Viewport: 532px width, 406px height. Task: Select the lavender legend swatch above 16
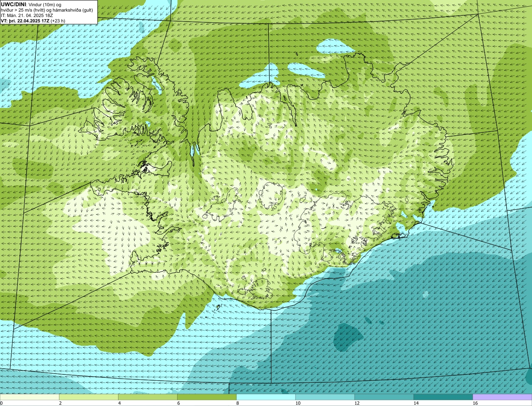tap(502, 397)
